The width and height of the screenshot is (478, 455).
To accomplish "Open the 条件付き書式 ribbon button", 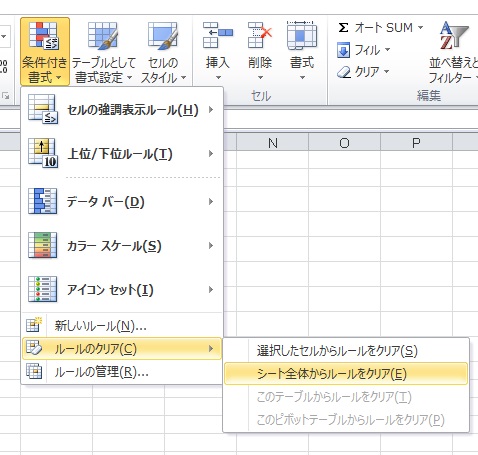I will pos(45,52).
